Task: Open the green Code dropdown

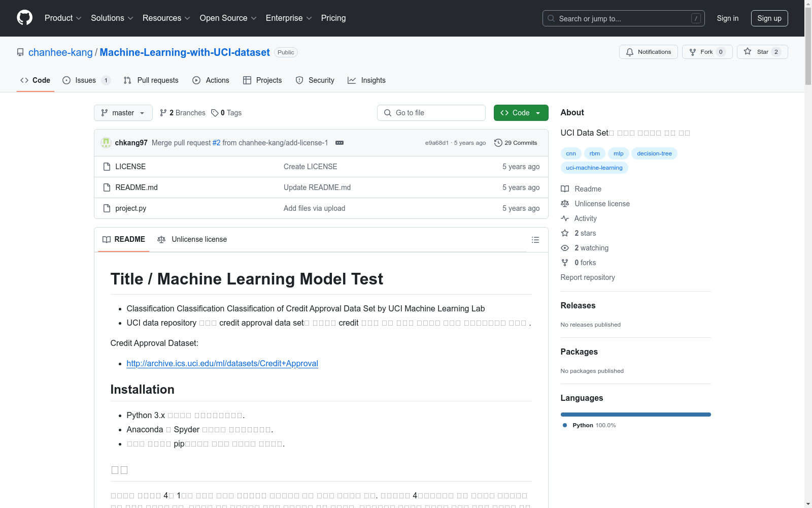Action: pos(521,113)
